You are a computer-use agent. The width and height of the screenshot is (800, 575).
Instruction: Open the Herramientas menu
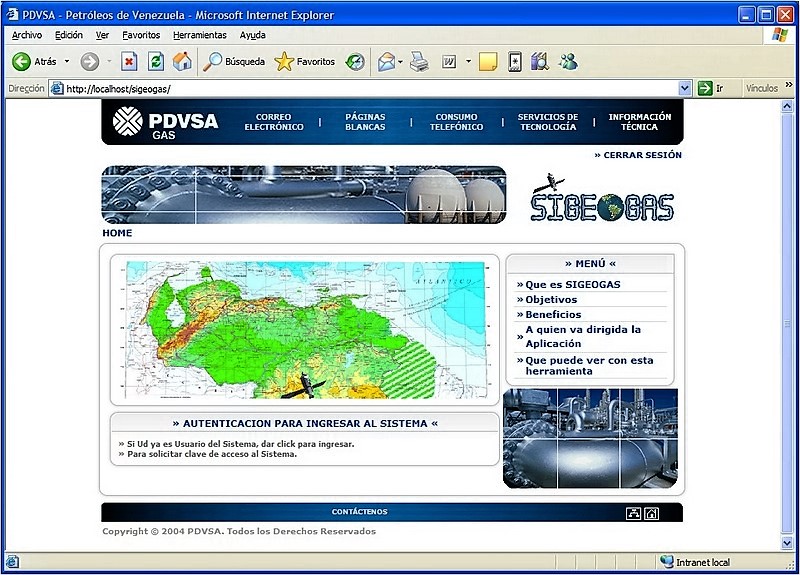199,35
